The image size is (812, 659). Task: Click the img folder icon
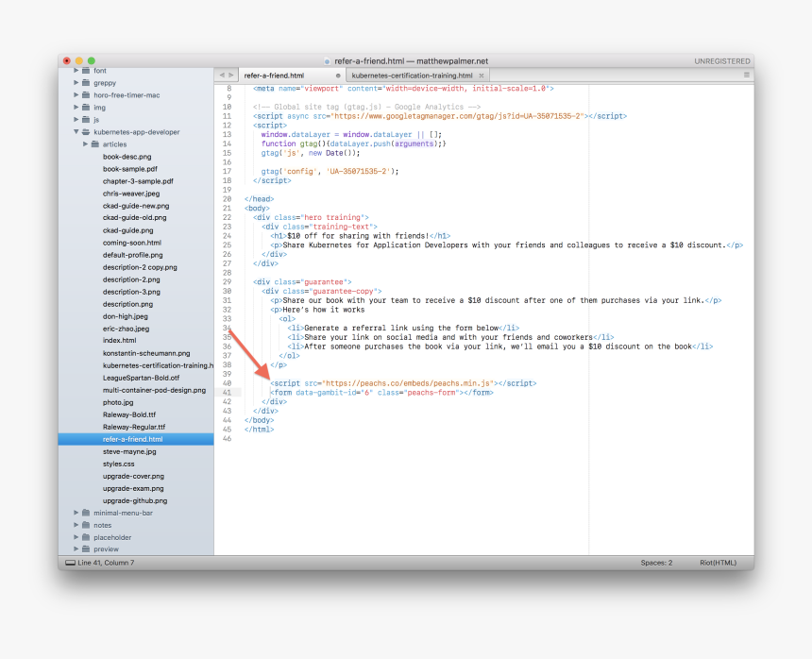click(86, 108)
